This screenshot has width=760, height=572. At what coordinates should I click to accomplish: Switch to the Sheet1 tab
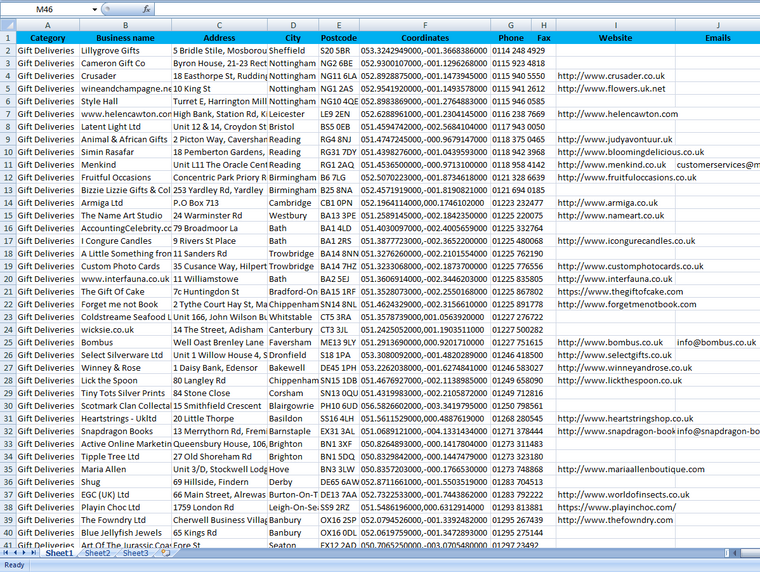click(59, 553)
